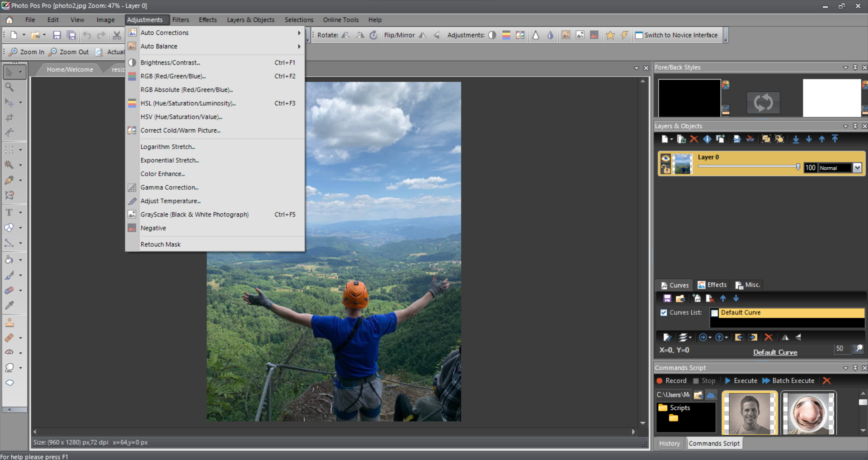
Task: Click the Cut scissors icon
Action: pos(117,35)
